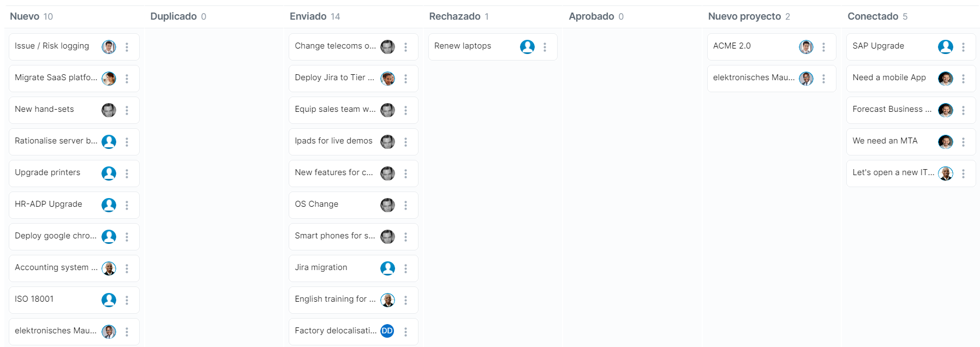Open the New hand-sets card
Image resolution: width=980 pixels, height=347 pixels.
click(x=44, y=109)
